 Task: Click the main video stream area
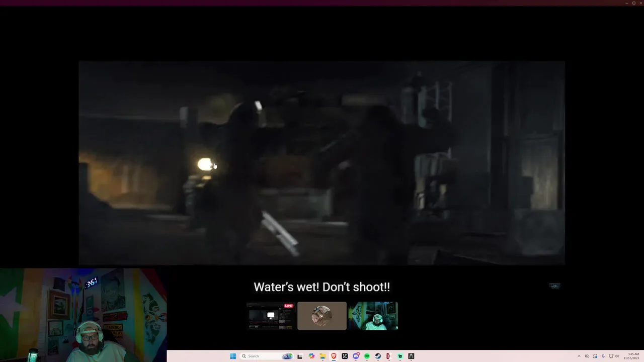[322, 163]
